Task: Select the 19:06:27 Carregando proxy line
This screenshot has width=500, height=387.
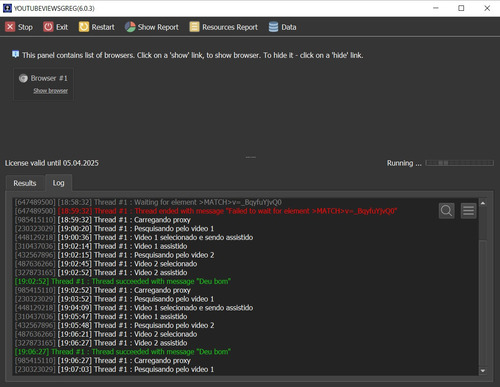Action: click(x=102, y=361)
